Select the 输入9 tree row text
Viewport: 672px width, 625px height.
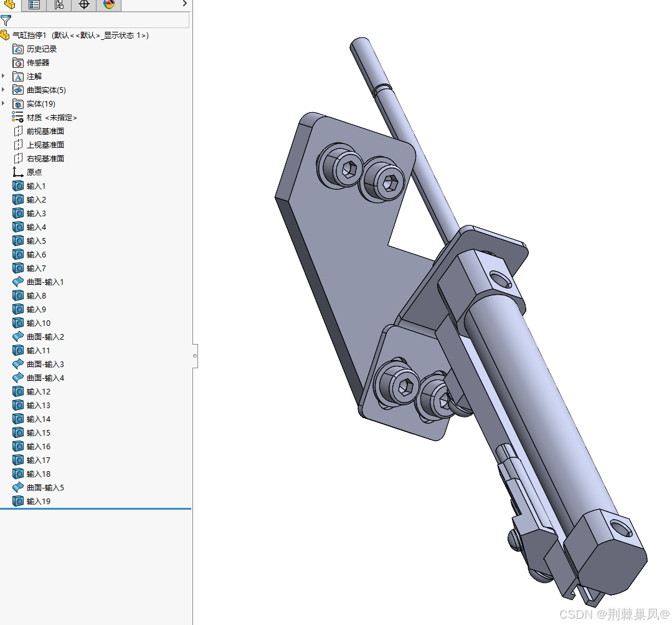tap(36, 310)
